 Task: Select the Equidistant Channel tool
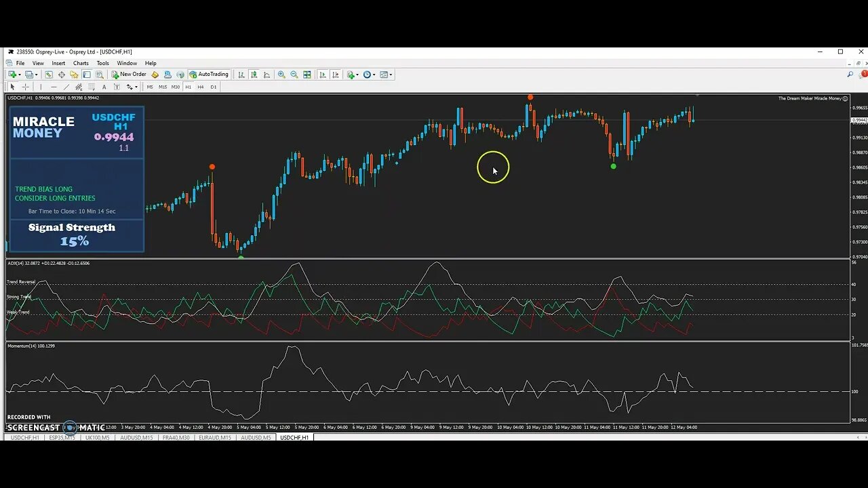[79, 87]
